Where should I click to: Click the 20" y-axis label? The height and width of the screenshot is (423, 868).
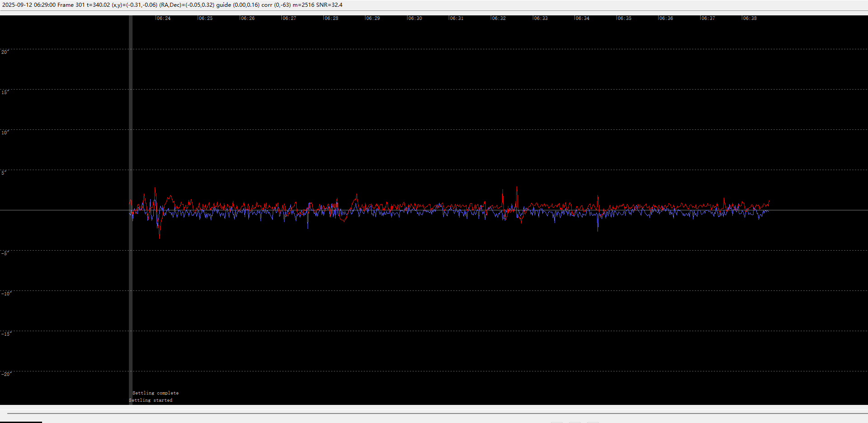pyautogui.click(x=5, y=52)
